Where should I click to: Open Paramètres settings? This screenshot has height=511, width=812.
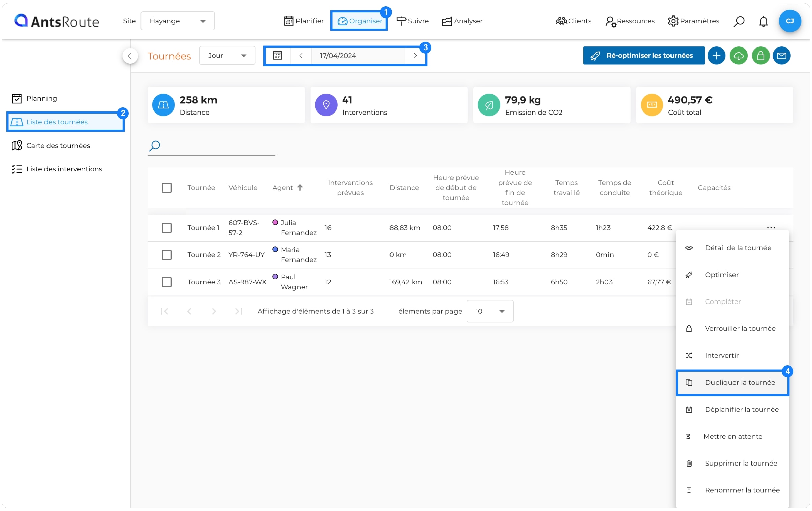coord(693,21)
